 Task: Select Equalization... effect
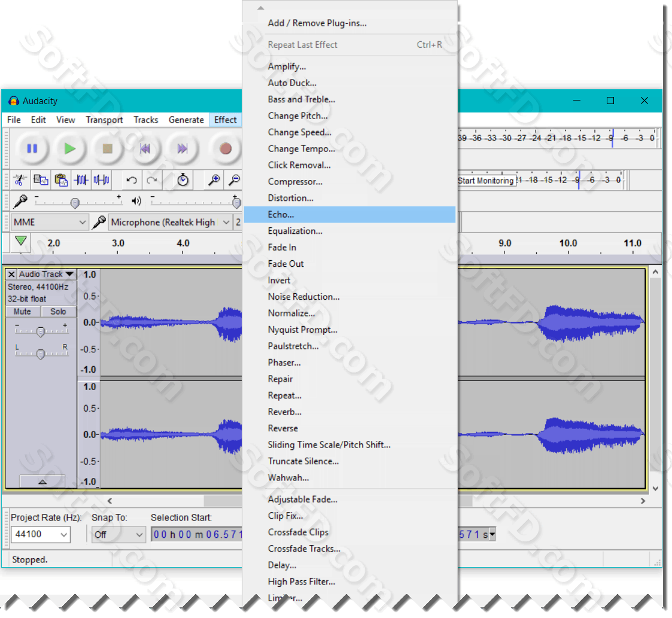(x=349, y=231)
